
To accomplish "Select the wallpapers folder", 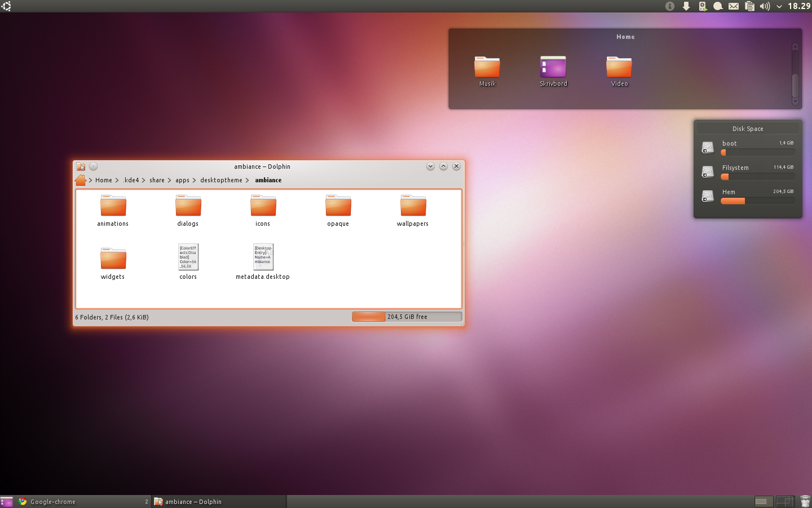I will [413, 211].
